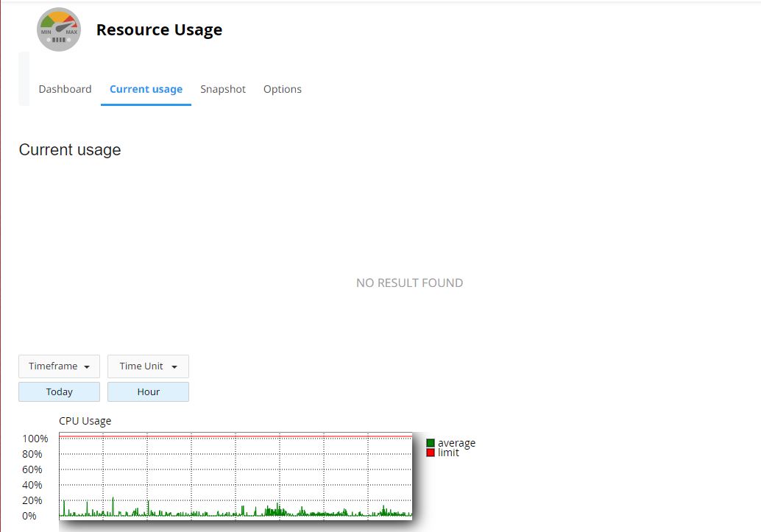Click the Resource Usage page title
The width and height of the screenshot is (761, 532).
(159, 30)
